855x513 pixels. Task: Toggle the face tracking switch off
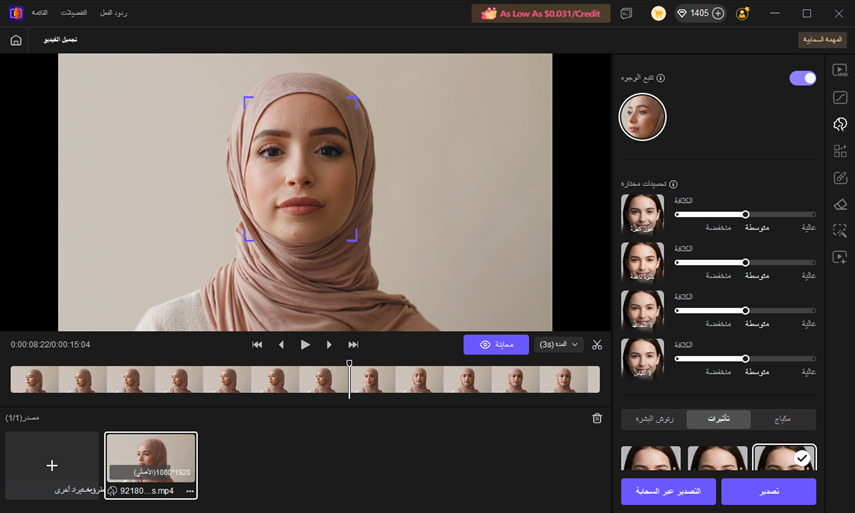[803, 78]
